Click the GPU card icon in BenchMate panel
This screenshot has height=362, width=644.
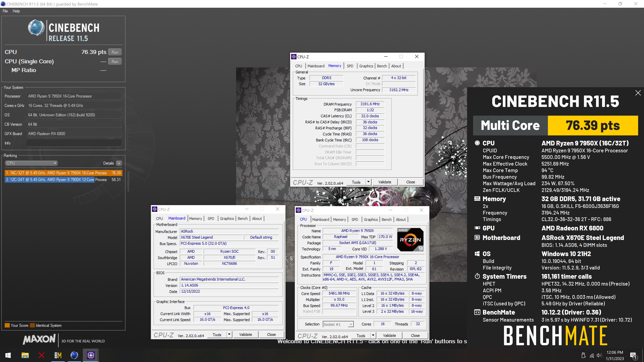(477, 228)
